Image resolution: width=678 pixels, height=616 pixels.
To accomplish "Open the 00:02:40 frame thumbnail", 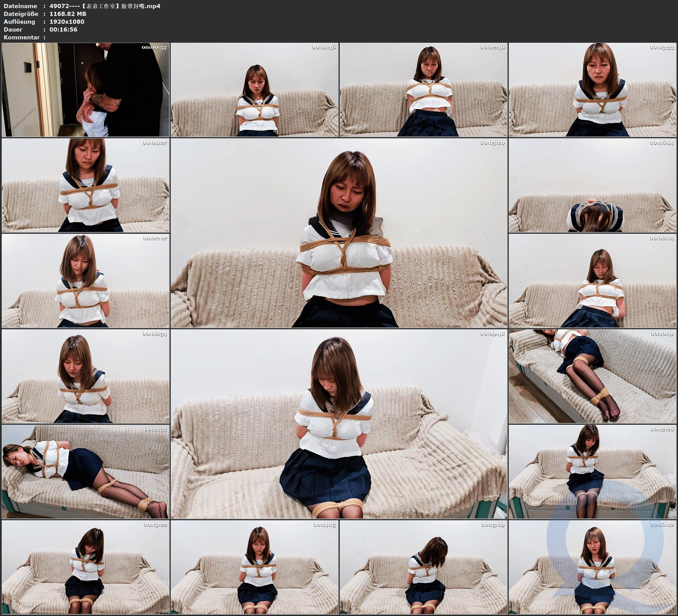I will coord(424,89).
